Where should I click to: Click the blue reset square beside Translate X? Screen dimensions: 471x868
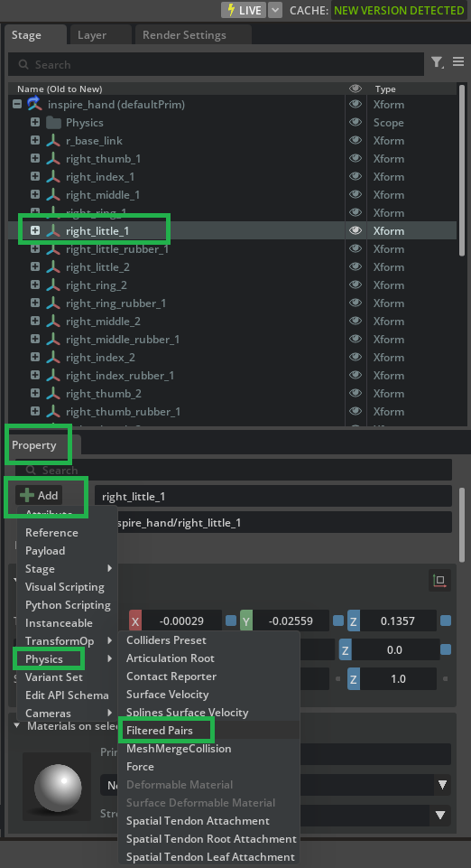pyautogui.click(x=231, y=621)
